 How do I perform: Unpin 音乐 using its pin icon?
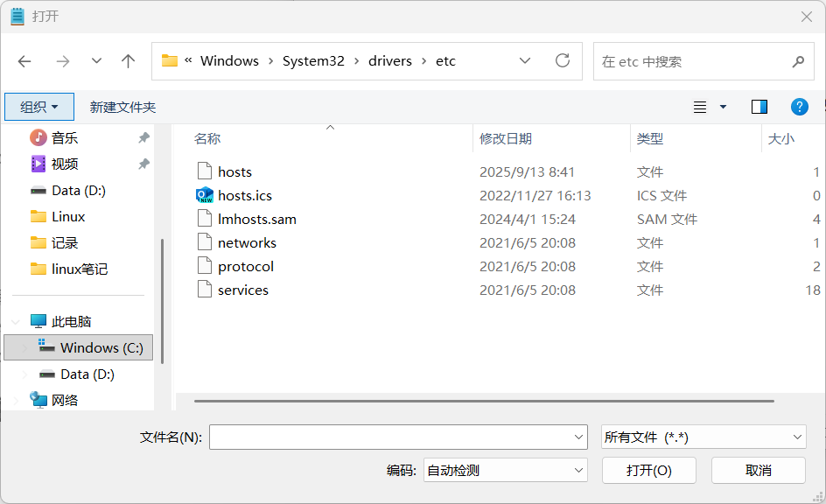click(143, 138)
